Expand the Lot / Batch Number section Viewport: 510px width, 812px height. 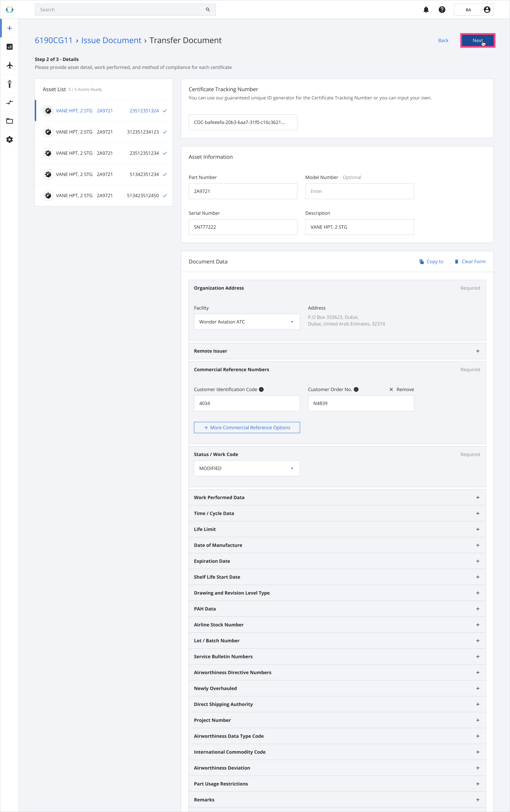point(337,640)
